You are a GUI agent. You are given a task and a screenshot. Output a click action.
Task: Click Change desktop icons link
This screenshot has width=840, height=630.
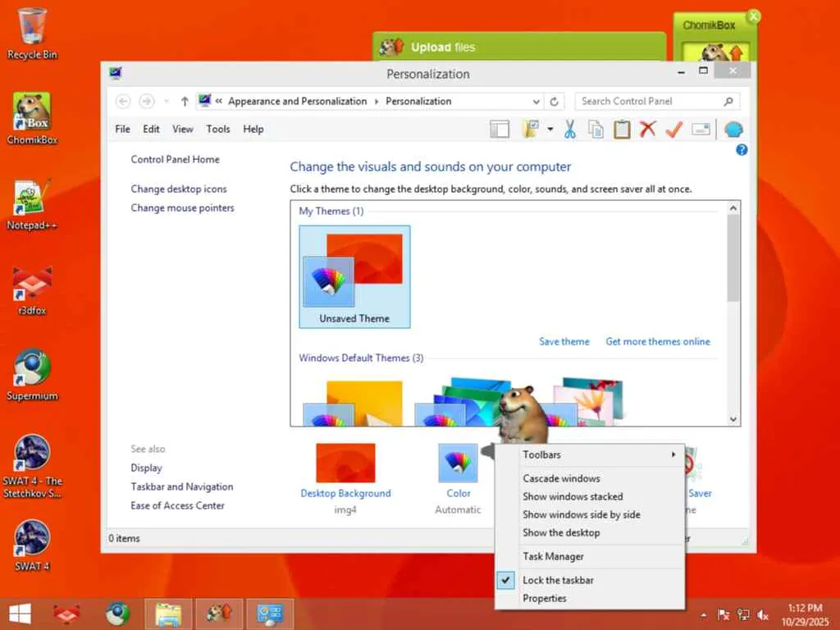(x=179, y=189)
